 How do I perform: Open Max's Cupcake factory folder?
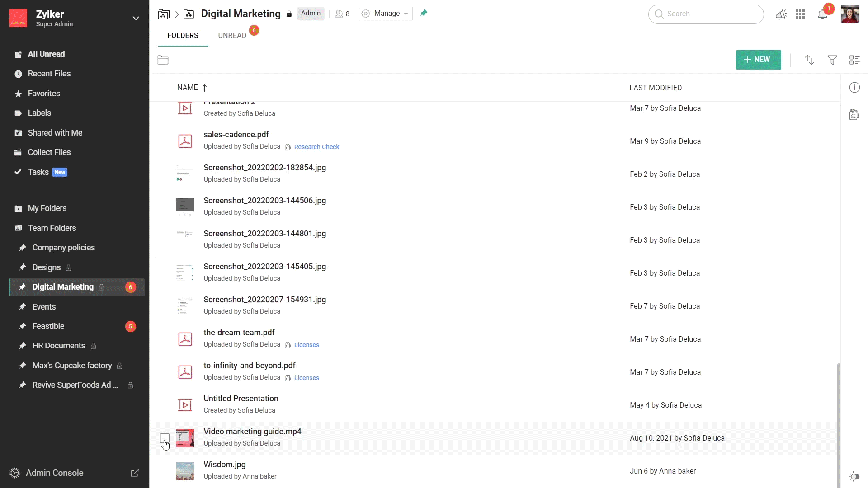click(x=72, y=366)
